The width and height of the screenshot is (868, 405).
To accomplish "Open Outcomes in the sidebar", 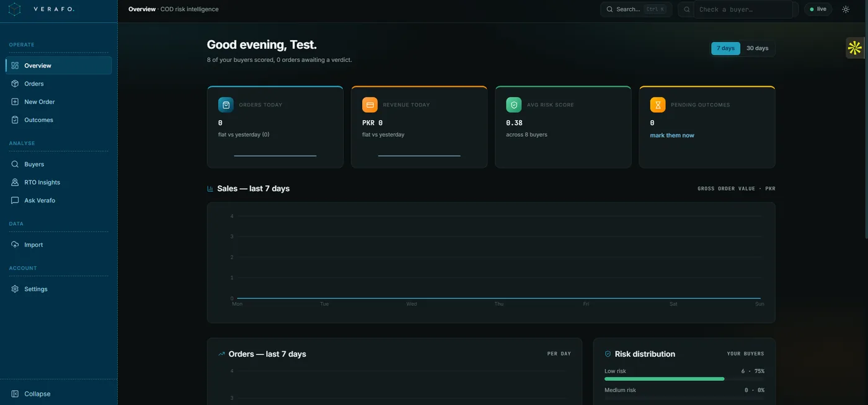I will pyautogui.click(x=59, y=120).
